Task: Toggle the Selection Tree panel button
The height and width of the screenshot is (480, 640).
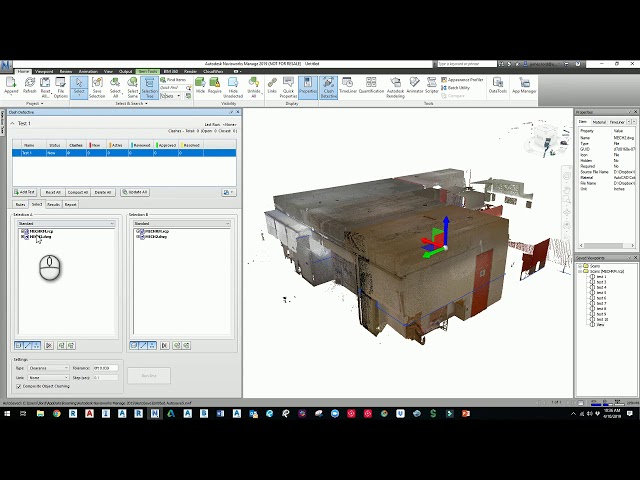Action: pyautogui.click(x=149, y=87)
